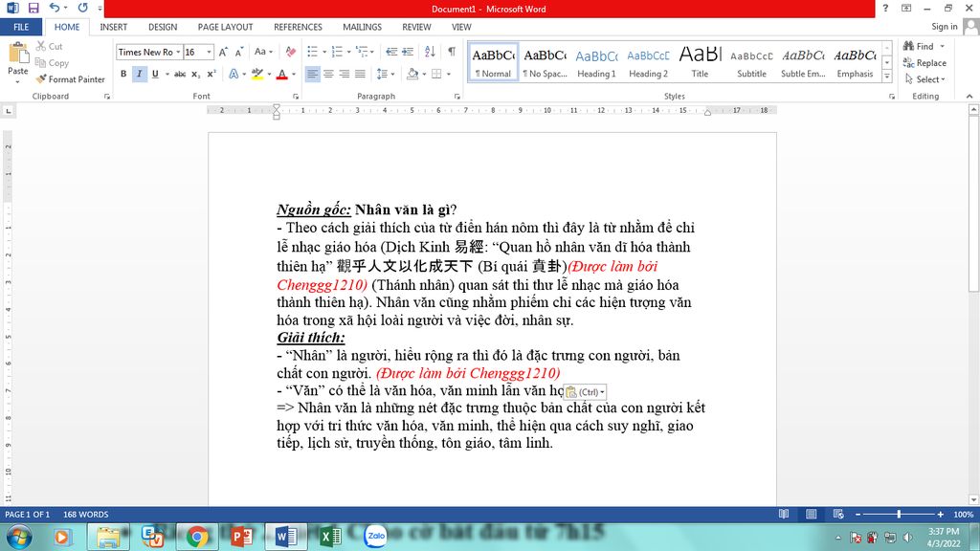Switch to the REVIEW tab
Image resolution: width=980 pixels, height=551 pixels.
(x=416, y=27)
